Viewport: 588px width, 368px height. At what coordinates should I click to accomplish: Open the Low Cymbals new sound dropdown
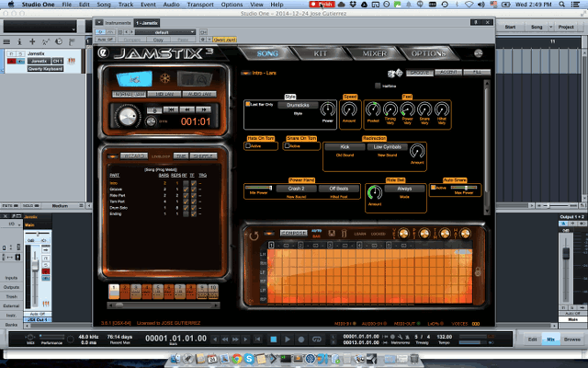coord(388,147)
